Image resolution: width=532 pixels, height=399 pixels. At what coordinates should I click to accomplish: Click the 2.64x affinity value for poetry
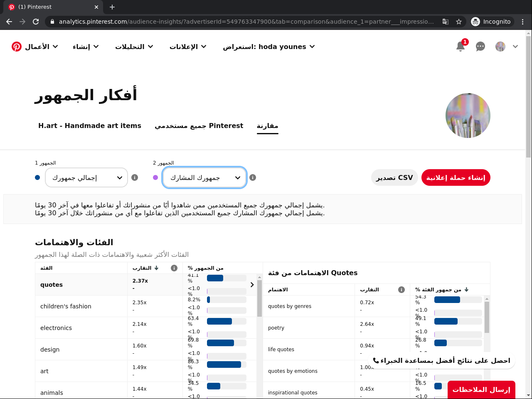(367, 324)
